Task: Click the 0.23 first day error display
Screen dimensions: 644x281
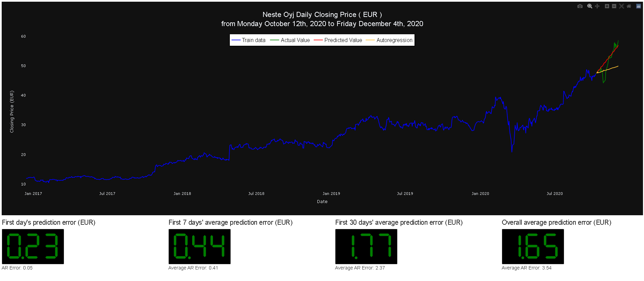Action: coord(33,246)
